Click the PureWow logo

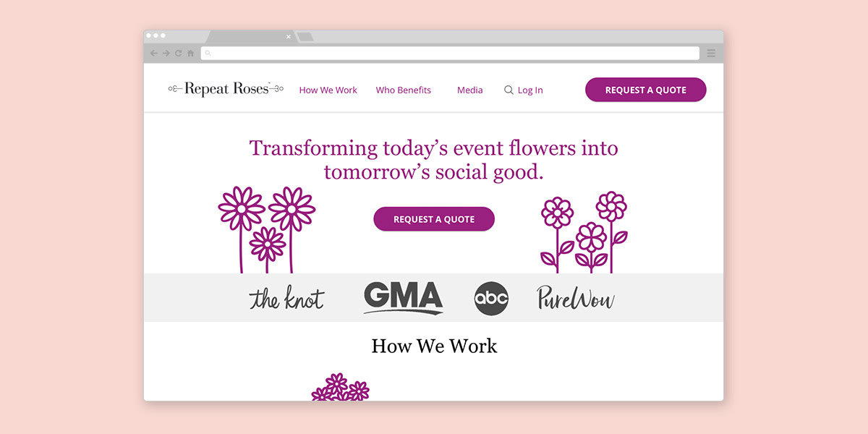(x=576, y=298)
